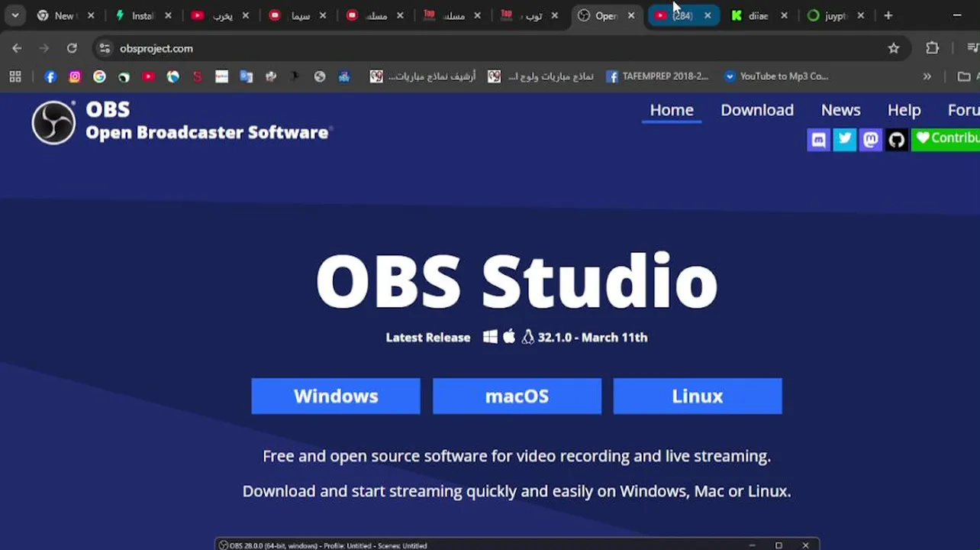Open Google bookmark icon
The height and width of the screenshot is (550, 980).
[99, 76]
